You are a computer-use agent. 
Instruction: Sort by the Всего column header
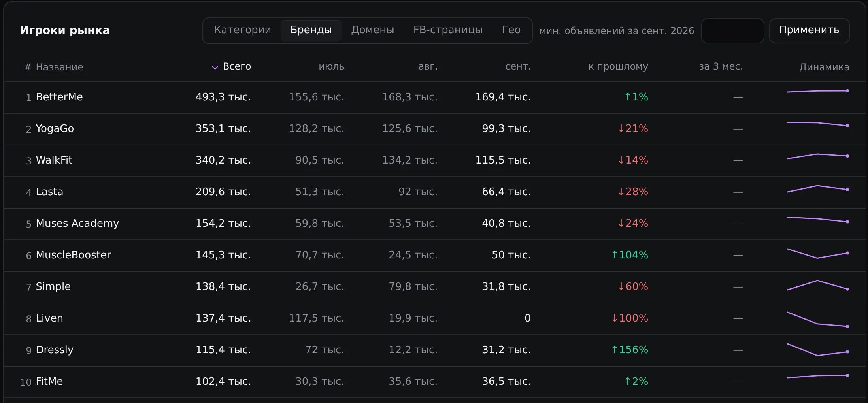pos(237,66)
